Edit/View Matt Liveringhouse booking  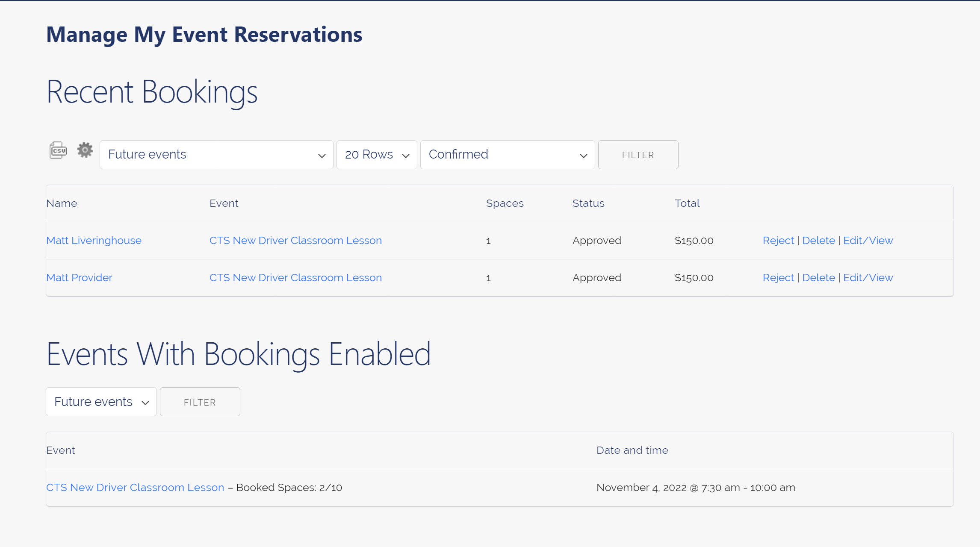pyautogui.click(x=868, y=241)
